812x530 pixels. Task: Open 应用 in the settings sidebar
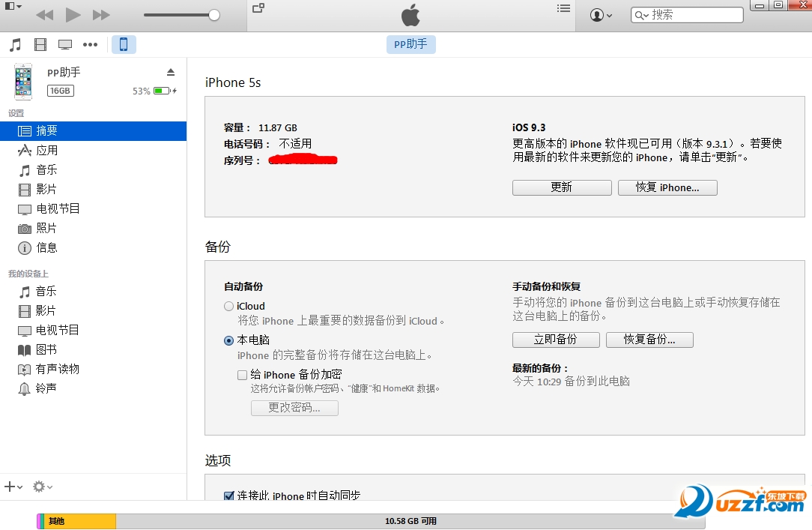tap(93, 150)
